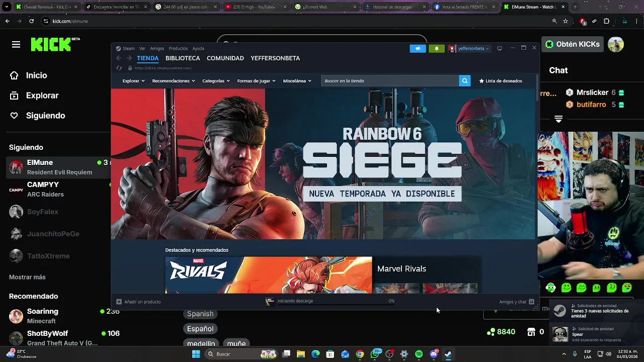Viewport: 644px width, 362px height.
Task: Expand the Categorías dropdown
Action: tap(216, 81)
